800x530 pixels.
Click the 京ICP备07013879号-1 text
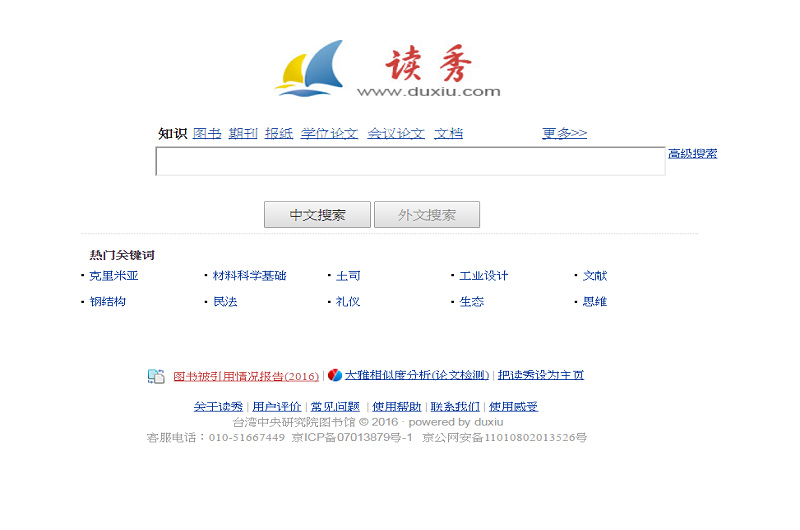352,438
